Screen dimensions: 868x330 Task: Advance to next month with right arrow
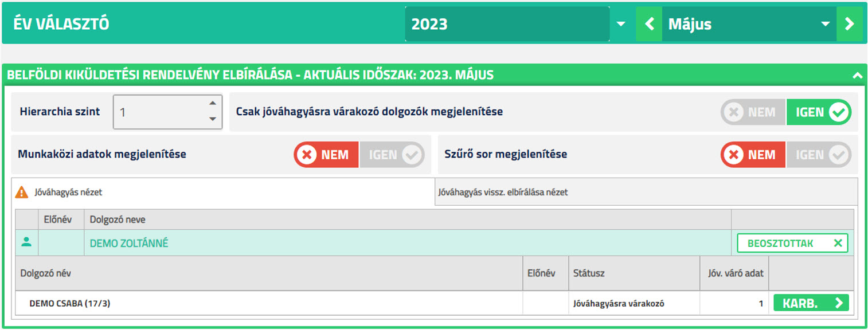pos(850,24)
